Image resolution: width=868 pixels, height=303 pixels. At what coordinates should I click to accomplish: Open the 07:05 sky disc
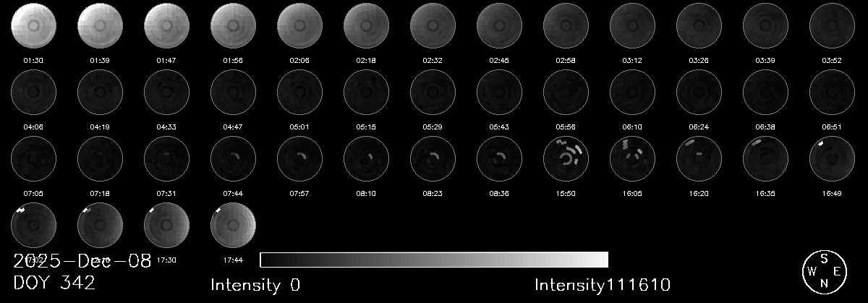coord(33,157)
